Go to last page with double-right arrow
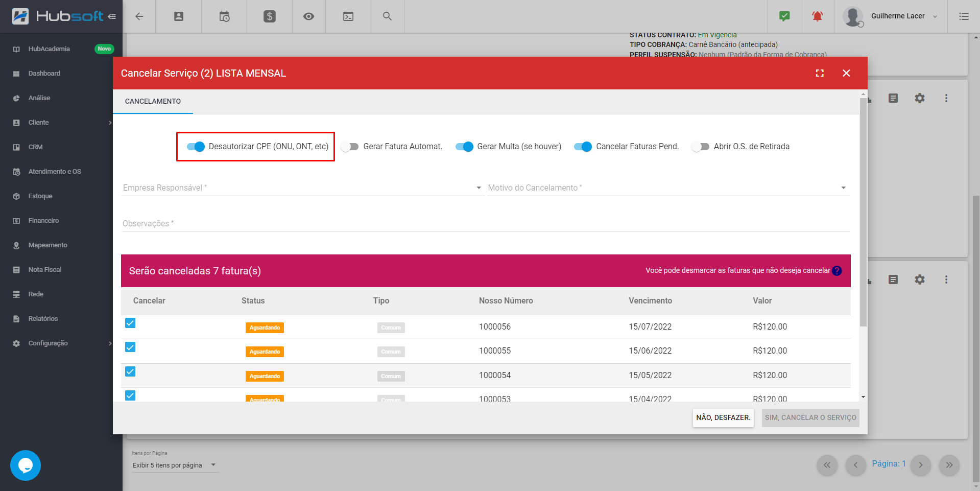Image resolution: width=980 pixels, height=491 pixels. point(949,465)
